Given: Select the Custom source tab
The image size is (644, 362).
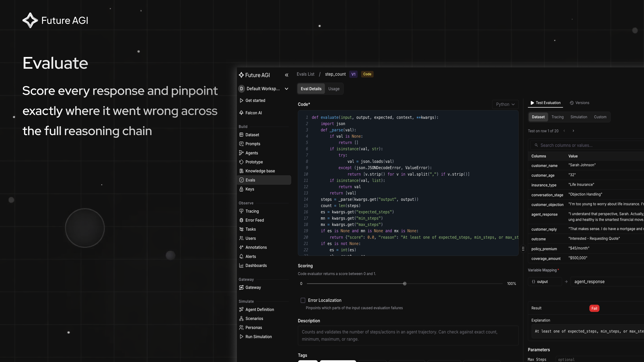Looking at the screenshot, I should (x=600, y=117).
